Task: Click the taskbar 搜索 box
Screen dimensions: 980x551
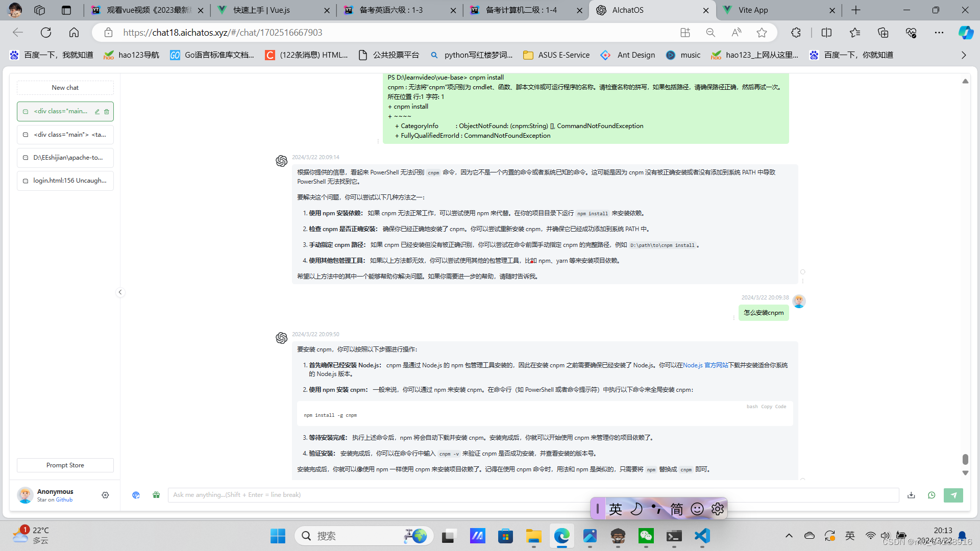Action: [x=364, y=536]
